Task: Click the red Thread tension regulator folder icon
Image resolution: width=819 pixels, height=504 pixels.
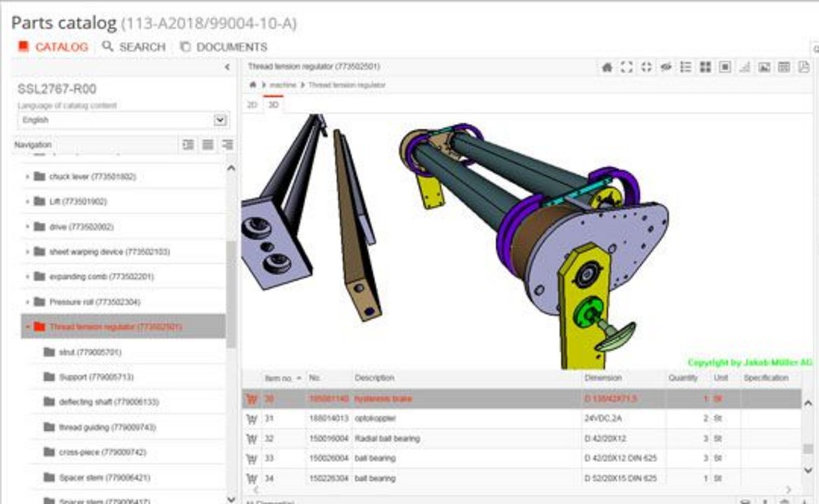Action: pyautogui.click(x=39, y=327)
